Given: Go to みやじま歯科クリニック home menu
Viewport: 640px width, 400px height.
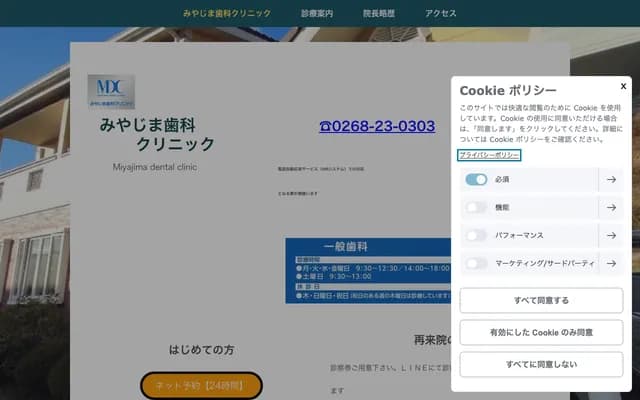Looking at the screenshot, I should click(227, 13).
